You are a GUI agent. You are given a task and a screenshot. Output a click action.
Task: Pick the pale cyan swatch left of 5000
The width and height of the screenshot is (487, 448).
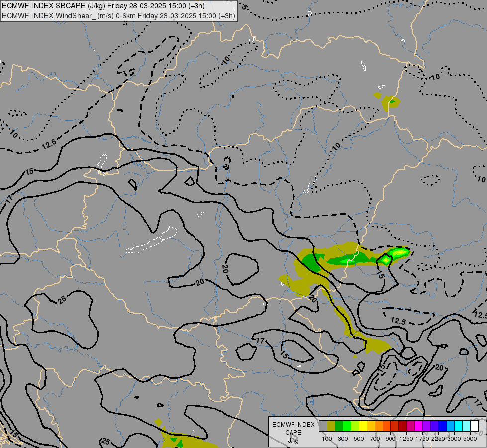pos(466,426)
